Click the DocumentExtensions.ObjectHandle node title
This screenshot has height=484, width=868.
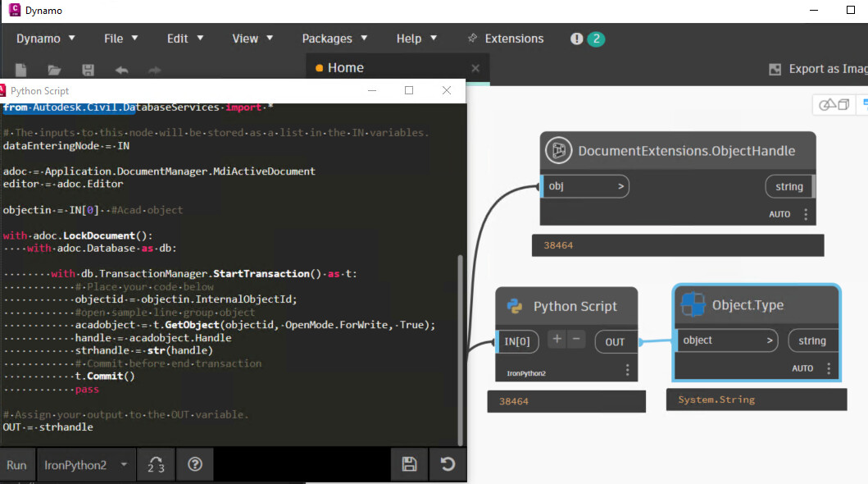(x=686, y=151)
